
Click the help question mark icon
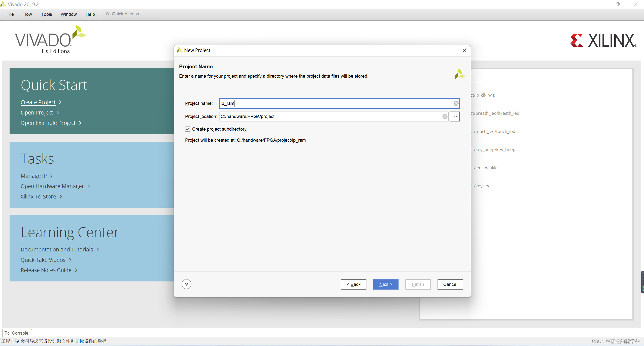[187, 284]
